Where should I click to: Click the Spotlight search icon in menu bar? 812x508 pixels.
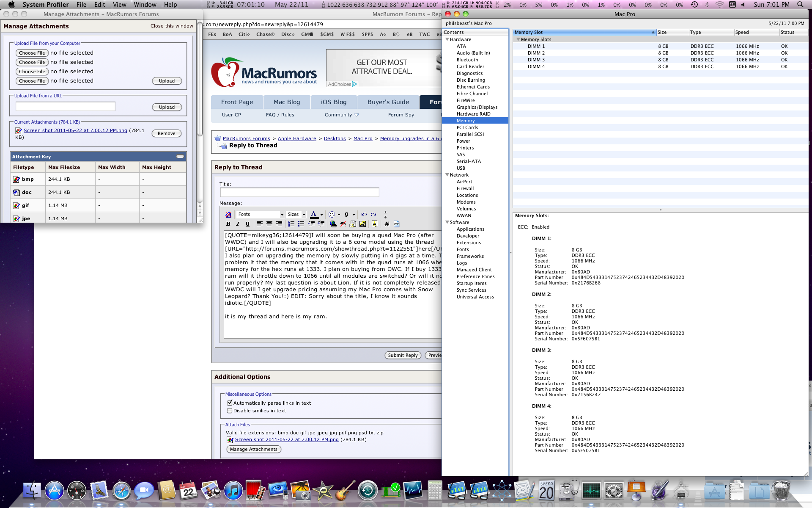pyautogui.click(x=800, y=4)
